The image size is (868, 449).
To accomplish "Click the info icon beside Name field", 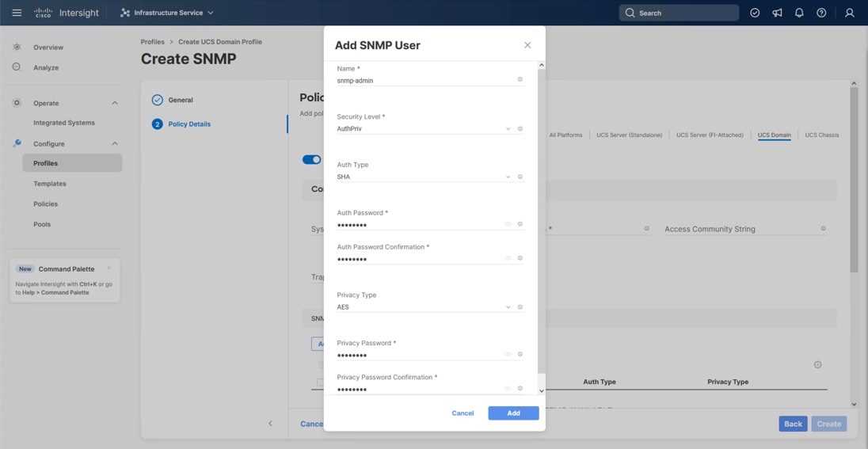I will 520,80.
